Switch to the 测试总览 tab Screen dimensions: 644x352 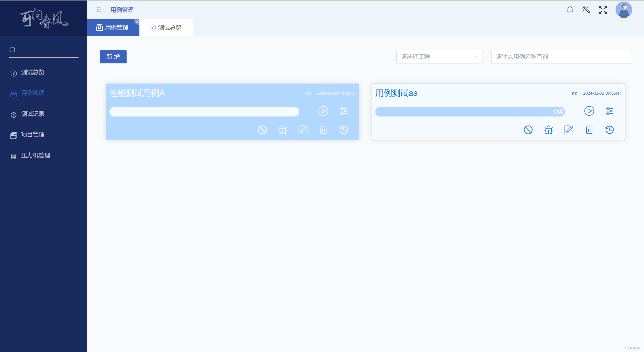pos(166,27)
